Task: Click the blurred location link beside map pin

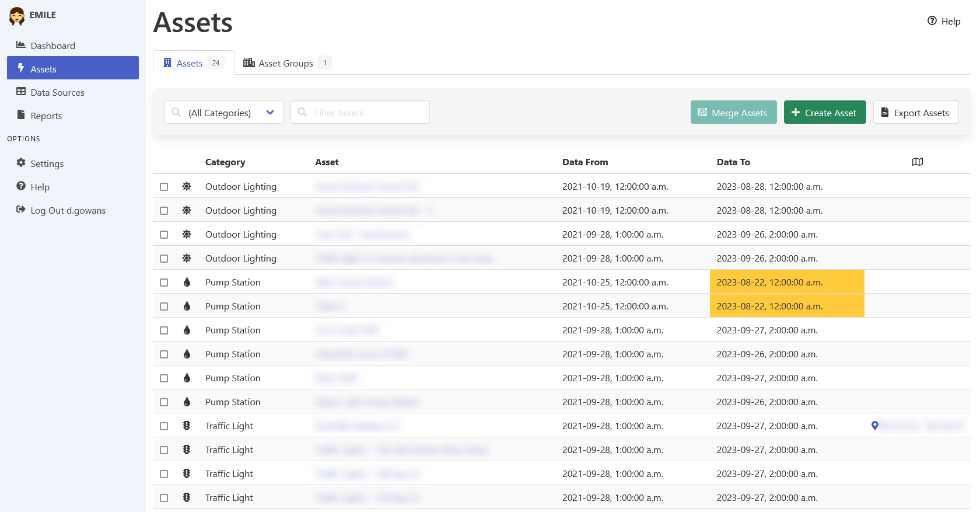Action: (x=922, y=426)
